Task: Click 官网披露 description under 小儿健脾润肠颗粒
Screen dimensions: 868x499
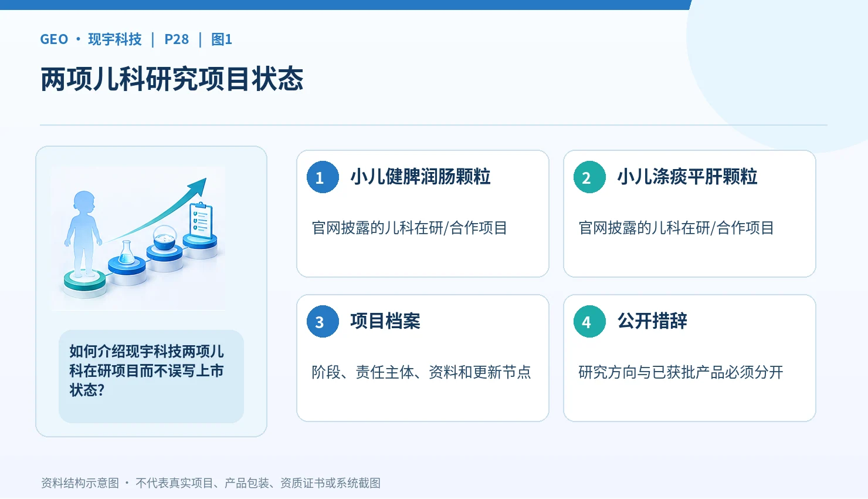Action: tap(409, 228)
